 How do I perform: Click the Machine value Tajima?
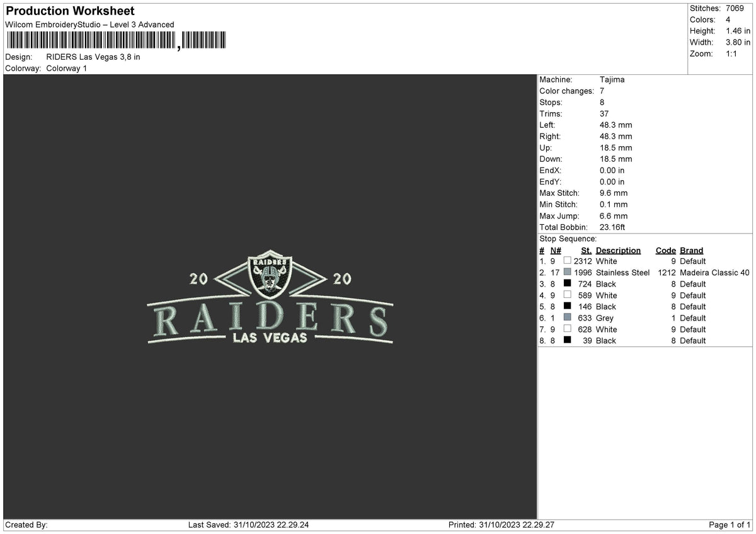click(x=612, y=79)
